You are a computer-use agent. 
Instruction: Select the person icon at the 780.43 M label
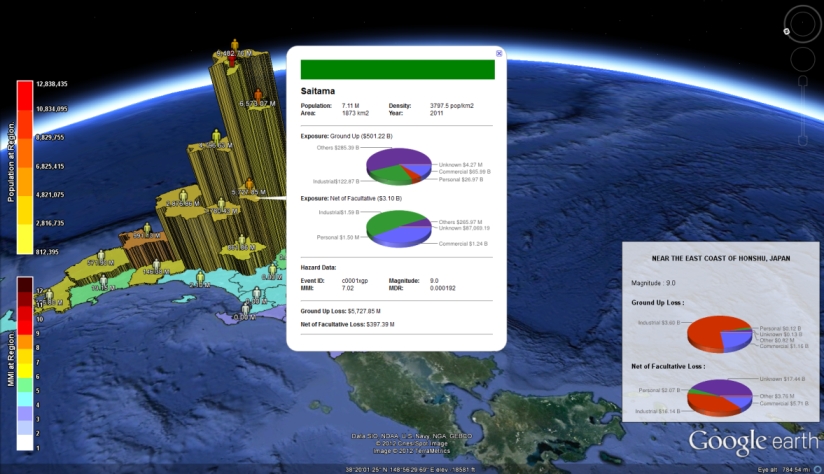pyautogui.click(x=221, y=203)
